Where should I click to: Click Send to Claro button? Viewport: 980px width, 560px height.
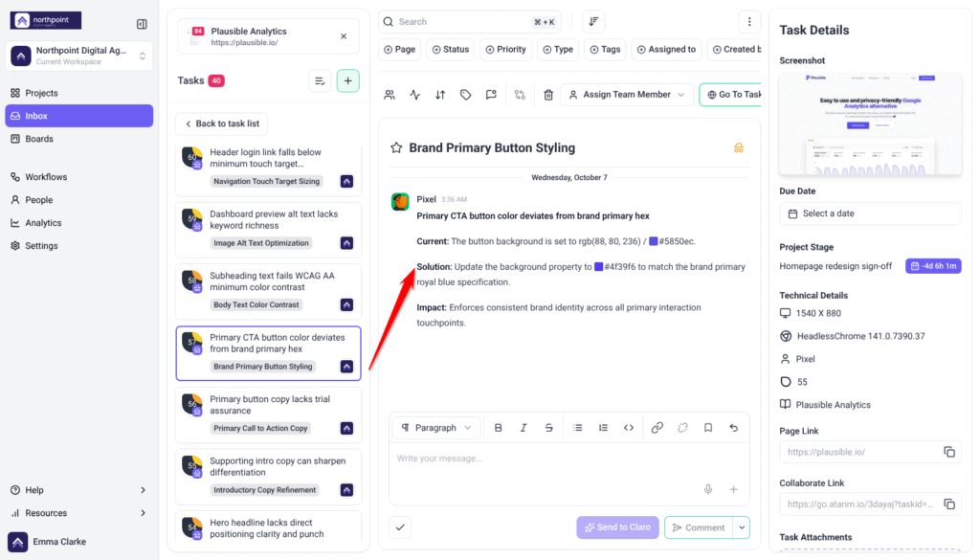point(617,527)
